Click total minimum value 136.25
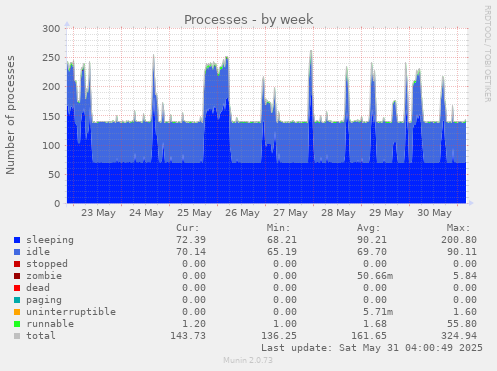 click(279, 336)
